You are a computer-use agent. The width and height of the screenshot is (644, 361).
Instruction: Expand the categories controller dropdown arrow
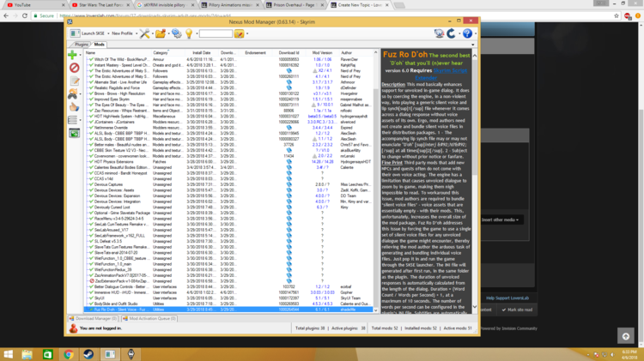(80, 94)
